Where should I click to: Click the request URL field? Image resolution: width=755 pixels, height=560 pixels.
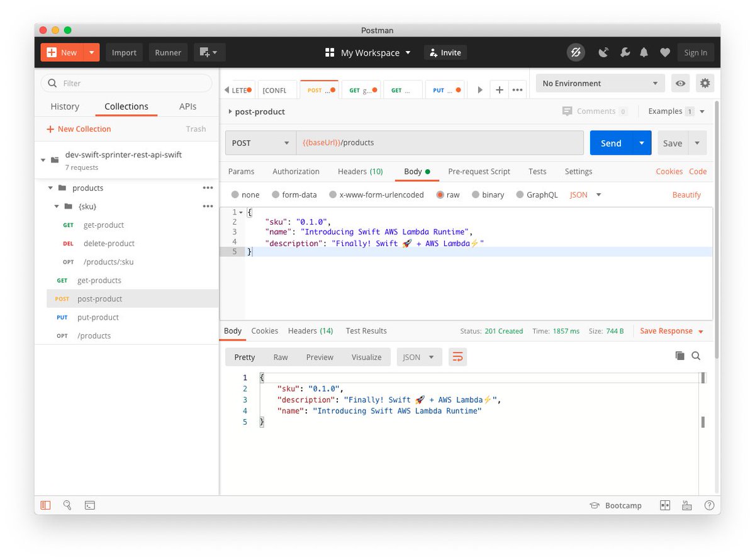[x=440, y=143]
